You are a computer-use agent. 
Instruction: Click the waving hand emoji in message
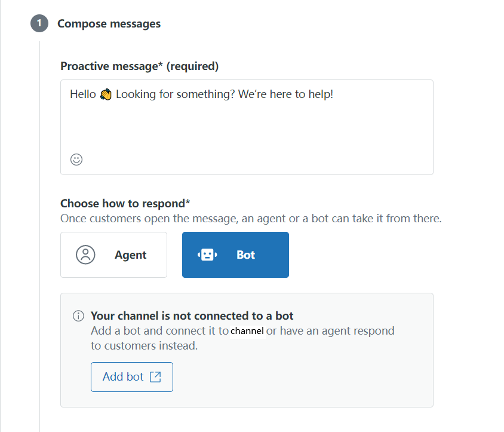(106, 94)
